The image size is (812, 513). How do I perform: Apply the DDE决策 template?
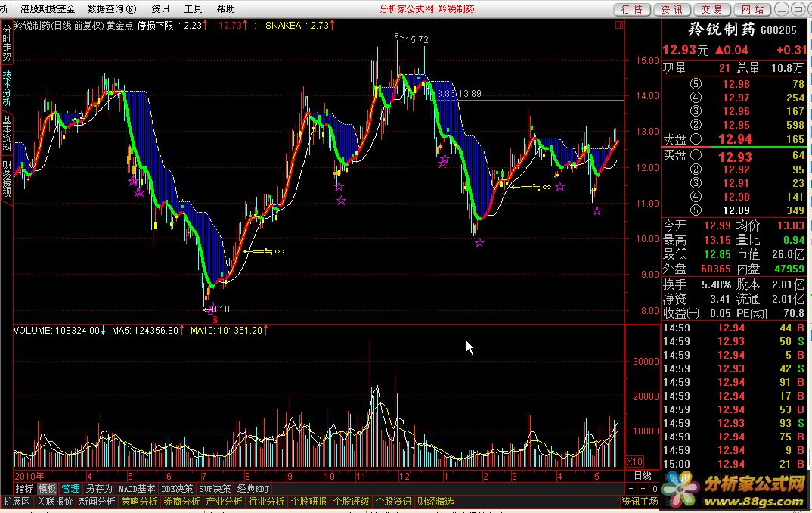pos(177,489)
